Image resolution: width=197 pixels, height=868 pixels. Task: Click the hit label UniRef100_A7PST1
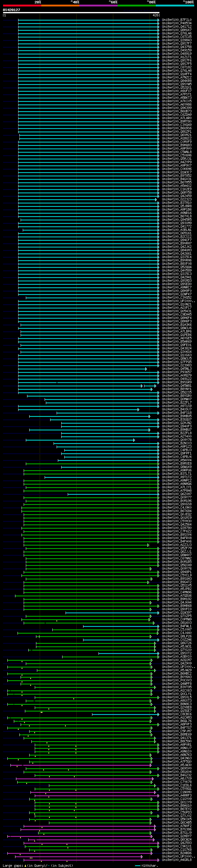click(x=177, y=94)
